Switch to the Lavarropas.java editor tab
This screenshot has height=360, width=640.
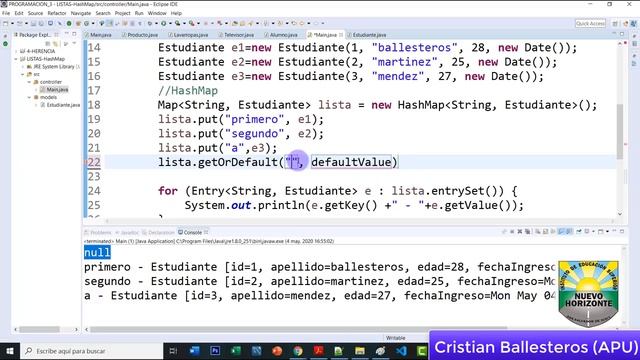188,35
